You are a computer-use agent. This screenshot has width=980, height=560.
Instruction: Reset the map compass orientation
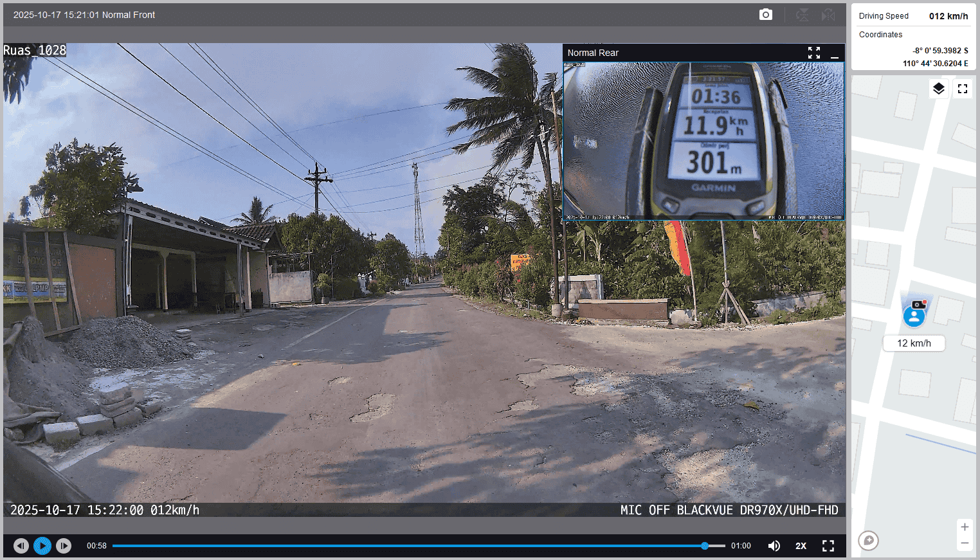click(x=869, y=540)
